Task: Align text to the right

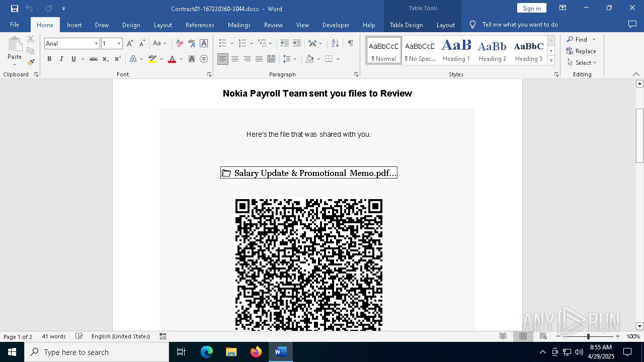Action: tap(247, 59)
